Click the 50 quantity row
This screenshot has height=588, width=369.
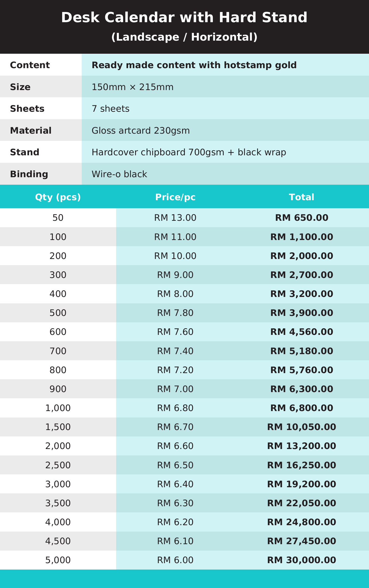click(x=185, y=218)
